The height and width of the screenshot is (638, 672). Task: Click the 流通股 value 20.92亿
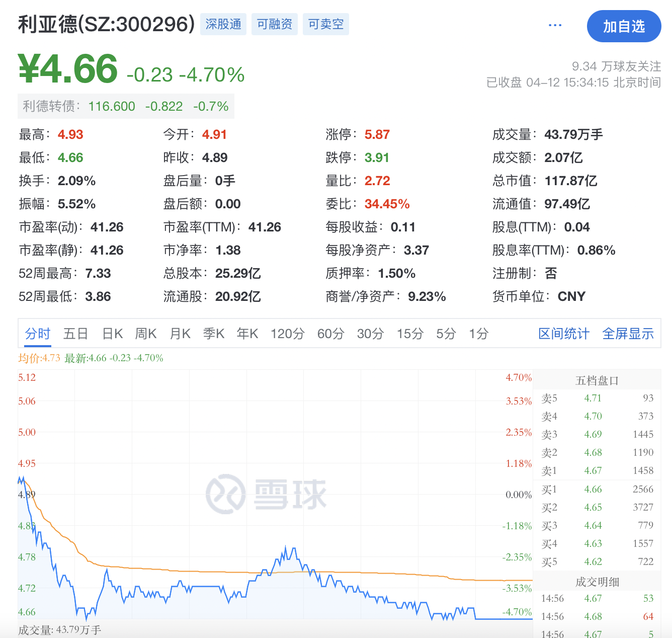pos(238,296)
